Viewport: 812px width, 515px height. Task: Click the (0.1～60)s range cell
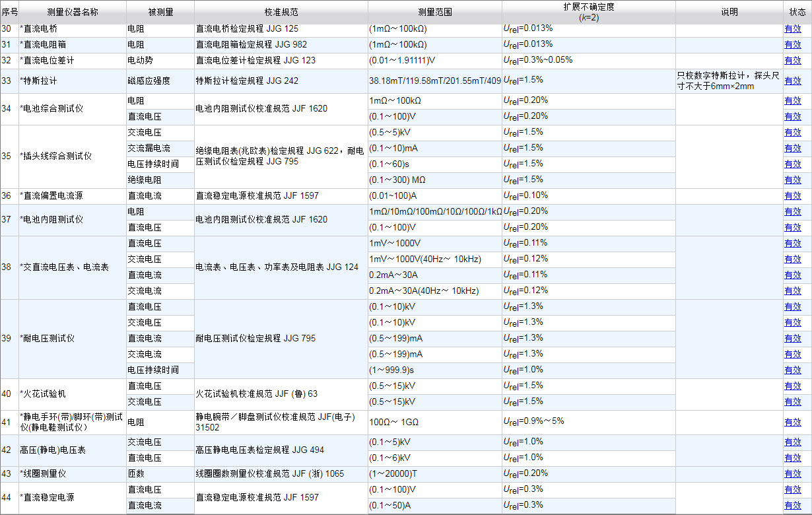(x=434, y=164)
